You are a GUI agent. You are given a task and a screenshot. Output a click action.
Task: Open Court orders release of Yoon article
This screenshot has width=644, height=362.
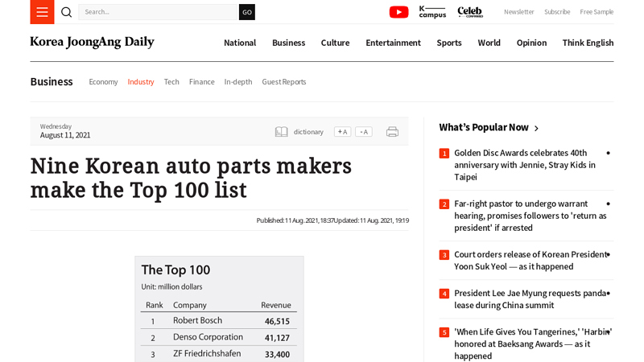click(530, 261)
